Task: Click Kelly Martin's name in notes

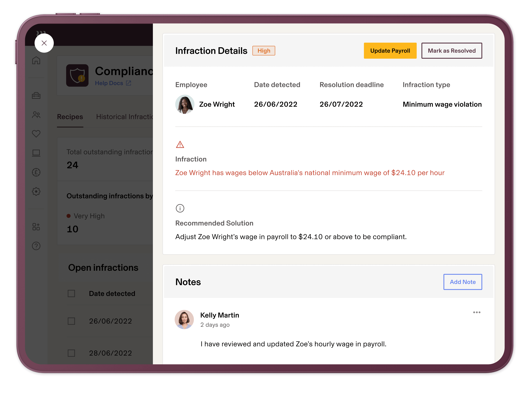Action: tap(220, 315)
